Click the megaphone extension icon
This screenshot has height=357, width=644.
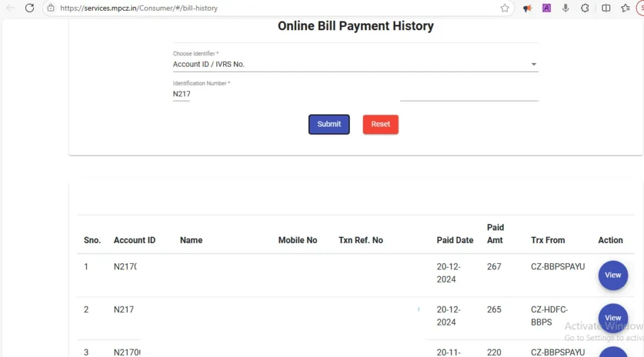coord(527,8)
